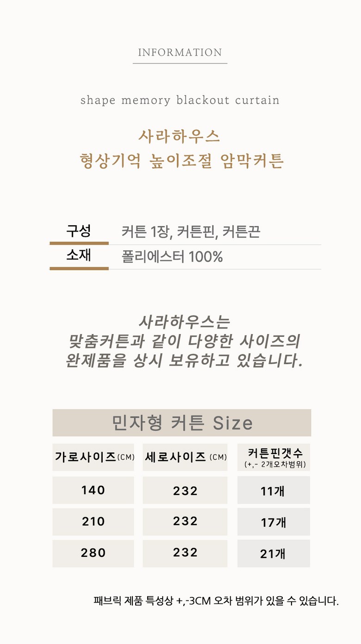Click the '맞춤커튼과 같이 다양한 사이즈의' line
Image resolution: width=361 pixels, height=644 pixels.
tap(184, 342)
